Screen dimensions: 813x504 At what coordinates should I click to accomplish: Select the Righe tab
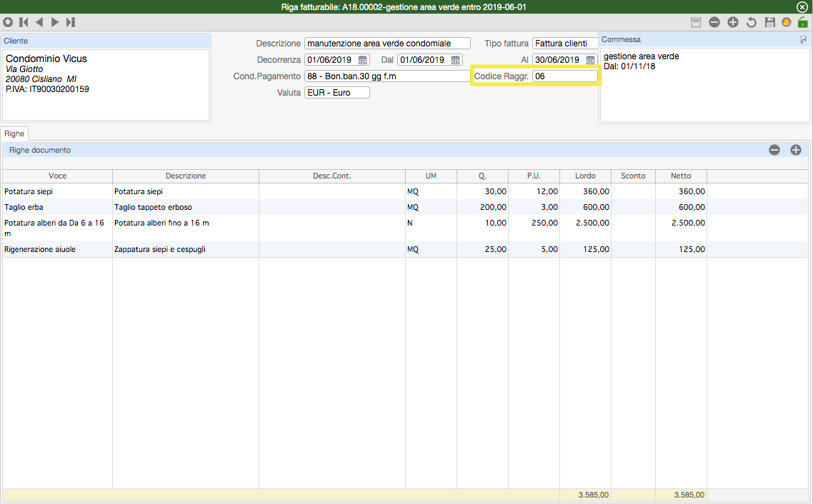click(x=14, y=133)
